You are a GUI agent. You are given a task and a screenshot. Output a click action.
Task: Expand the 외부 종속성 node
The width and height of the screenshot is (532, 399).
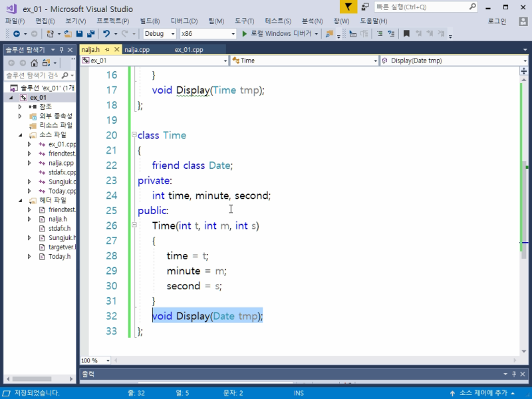20,116
